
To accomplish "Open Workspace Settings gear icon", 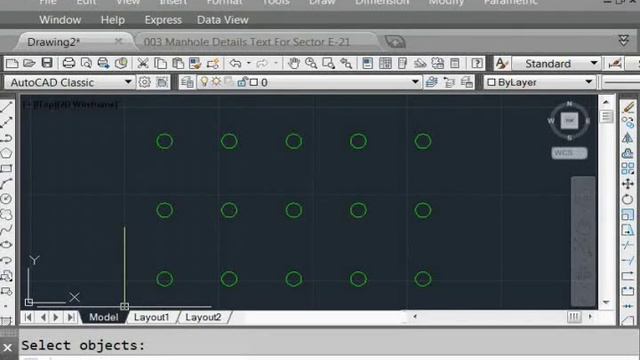I will (144, 82).
